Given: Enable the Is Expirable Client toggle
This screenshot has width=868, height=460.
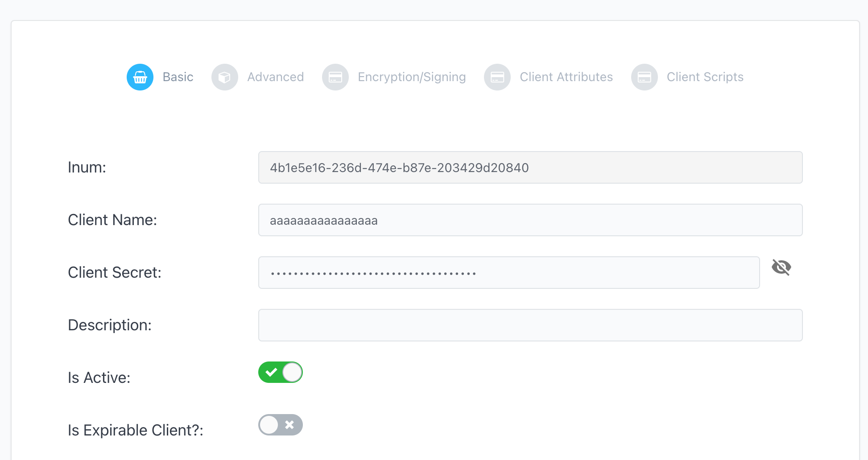Looking at the screenshot, I should 280,425.
